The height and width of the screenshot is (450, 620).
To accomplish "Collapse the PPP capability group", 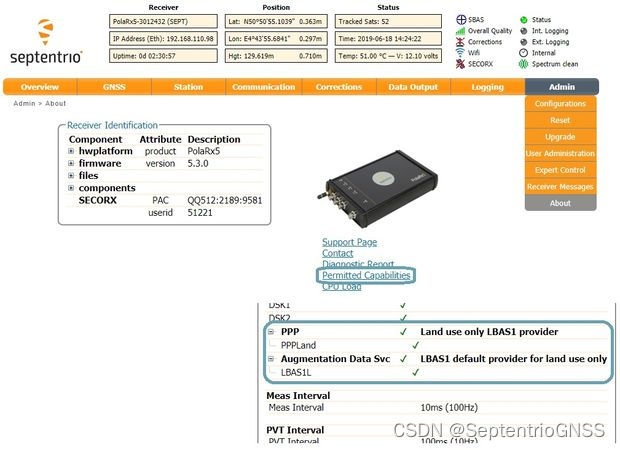I will click(x=271, y=331).
